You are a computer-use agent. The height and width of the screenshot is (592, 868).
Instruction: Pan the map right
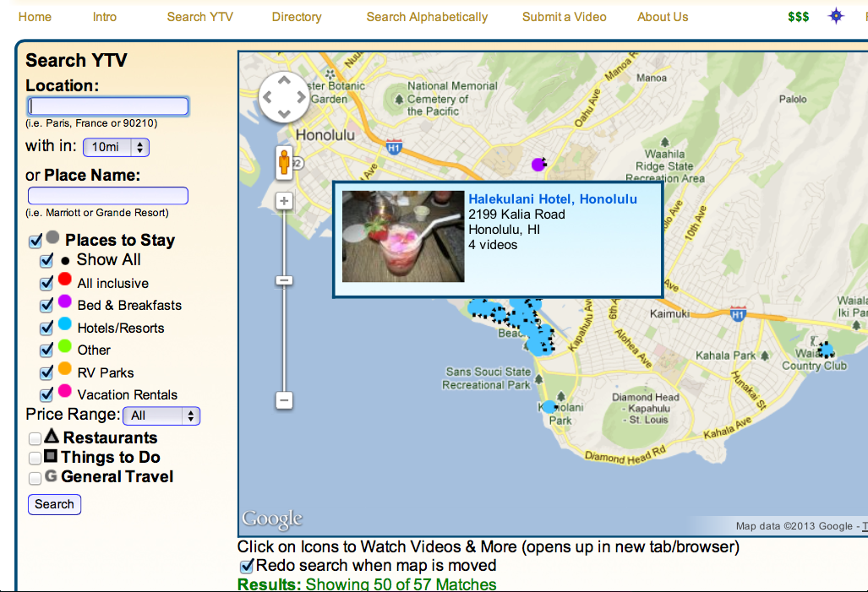tap(301, 97)
